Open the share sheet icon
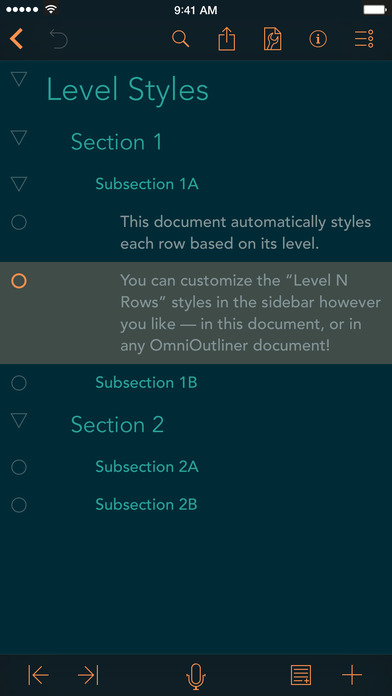392x696 pixels. 226,39
